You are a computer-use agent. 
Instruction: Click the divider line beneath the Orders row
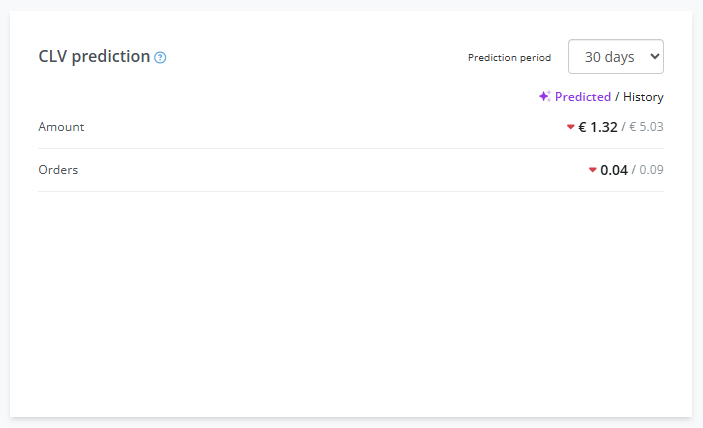(x=350, y=191)
